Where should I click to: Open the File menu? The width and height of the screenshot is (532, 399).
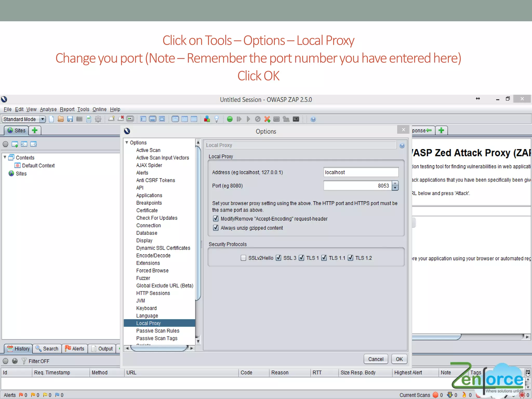click(x=8, y=109)
